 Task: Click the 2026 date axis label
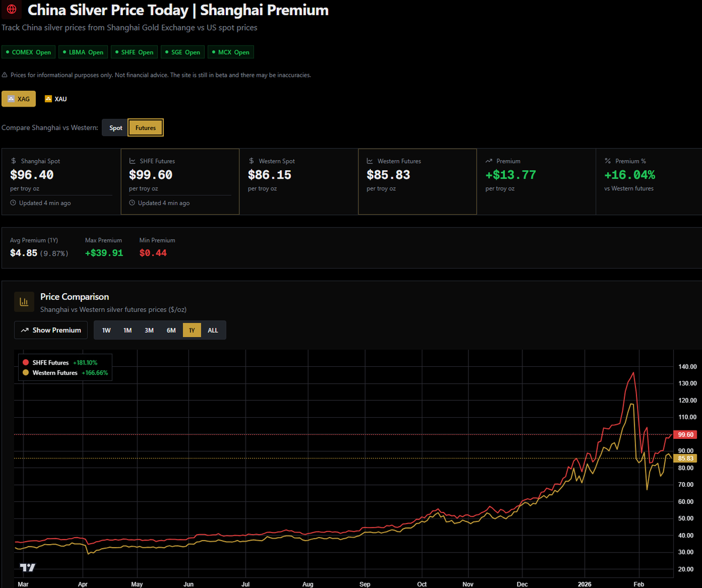coord(585,584)
